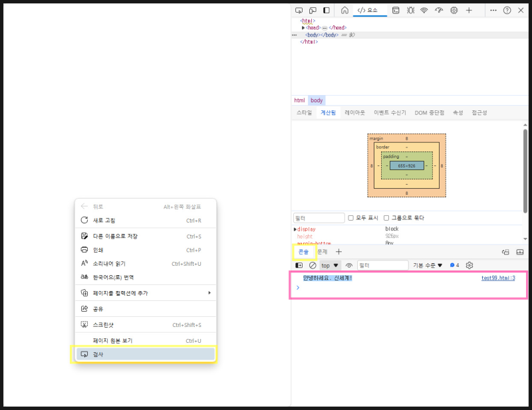The image size is (532, 410).
Task: Click the computed pane vertical scrollbar
Action: [525, 171]
